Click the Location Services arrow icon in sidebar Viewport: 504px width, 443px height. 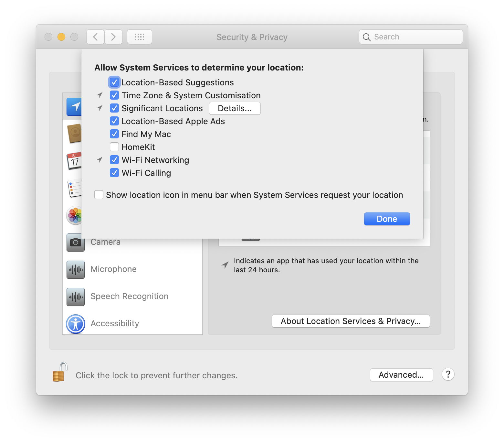pyautogui.click(x=74, y=106)
